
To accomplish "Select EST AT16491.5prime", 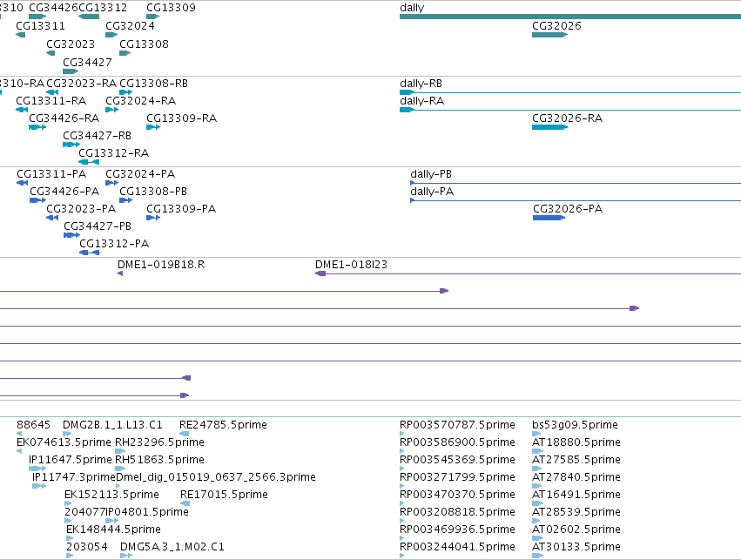I will click(537, 503).
